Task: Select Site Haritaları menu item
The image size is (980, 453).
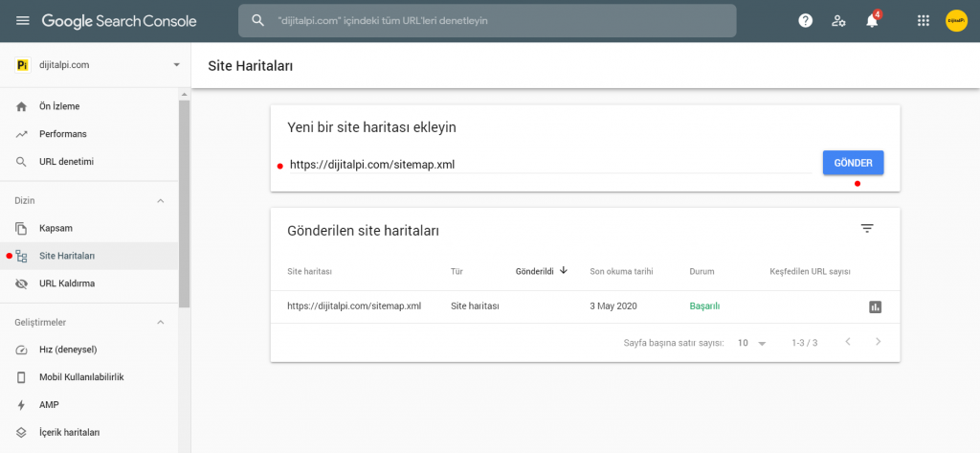Action: coord(89,256)
